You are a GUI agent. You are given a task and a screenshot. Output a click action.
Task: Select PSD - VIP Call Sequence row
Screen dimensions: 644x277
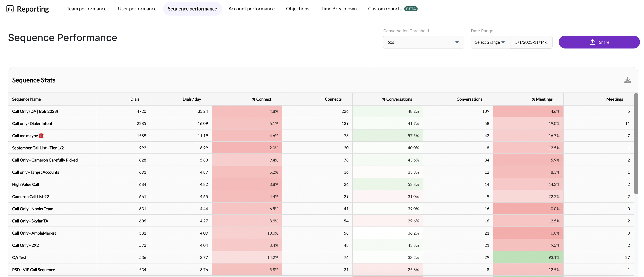[x=33, y=270]
